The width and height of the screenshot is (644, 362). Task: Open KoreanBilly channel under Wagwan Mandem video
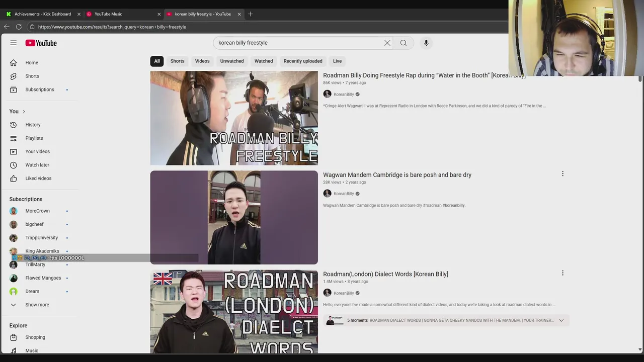[344, 194]
